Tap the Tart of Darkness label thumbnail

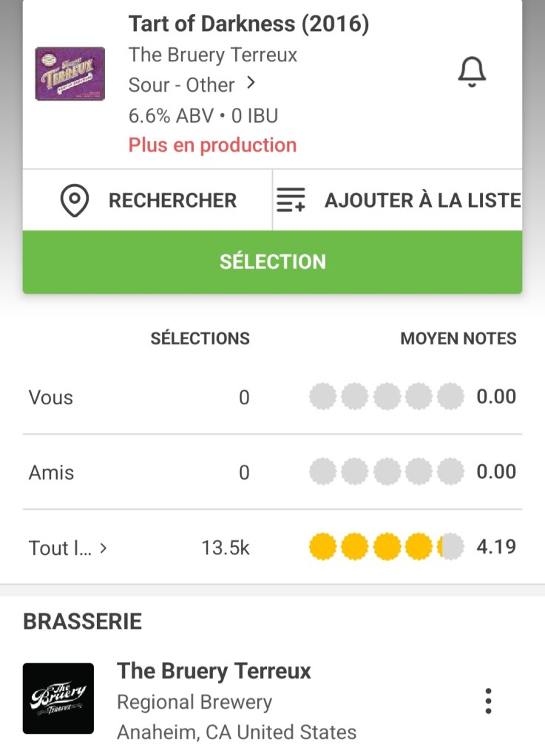pyautogui.click(x=70, y=74)
